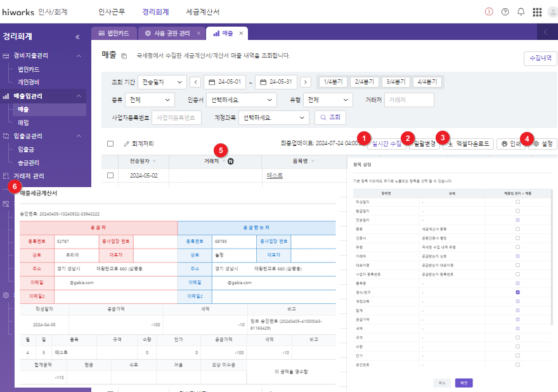Open the 경리회계 top menu
This screenshot has width=558, height=392.
click(155, 12)
